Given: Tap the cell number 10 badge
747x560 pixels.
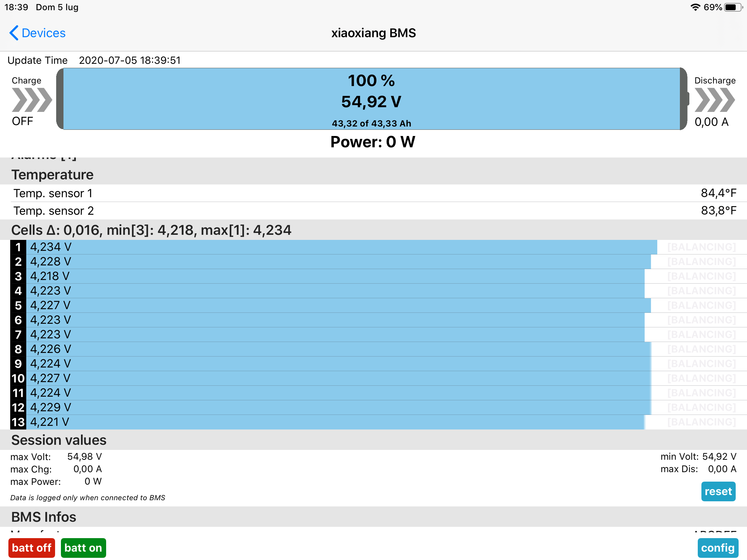Looking at the screenshot, I should point(18,378).
